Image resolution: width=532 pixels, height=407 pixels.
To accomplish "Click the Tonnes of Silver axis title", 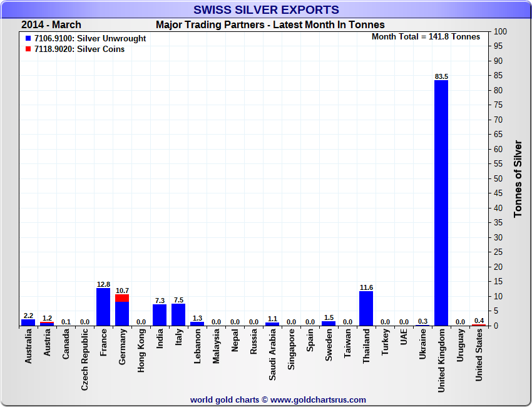I will 518,178.
